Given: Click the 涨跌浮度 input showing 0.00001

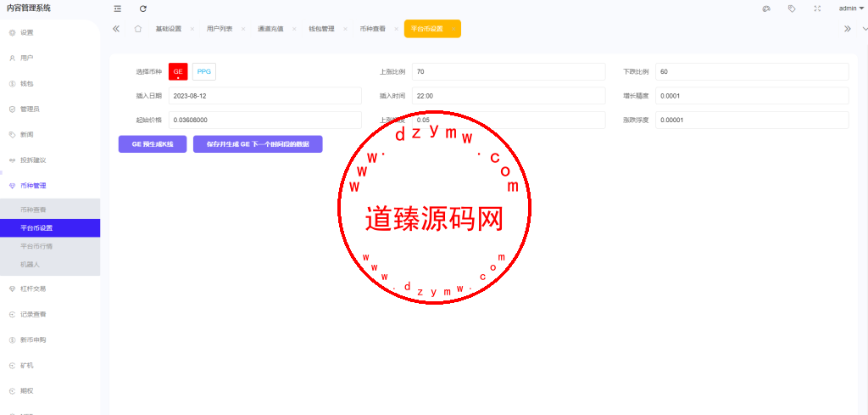Looking at the screenshot, I should coord(753,120).
